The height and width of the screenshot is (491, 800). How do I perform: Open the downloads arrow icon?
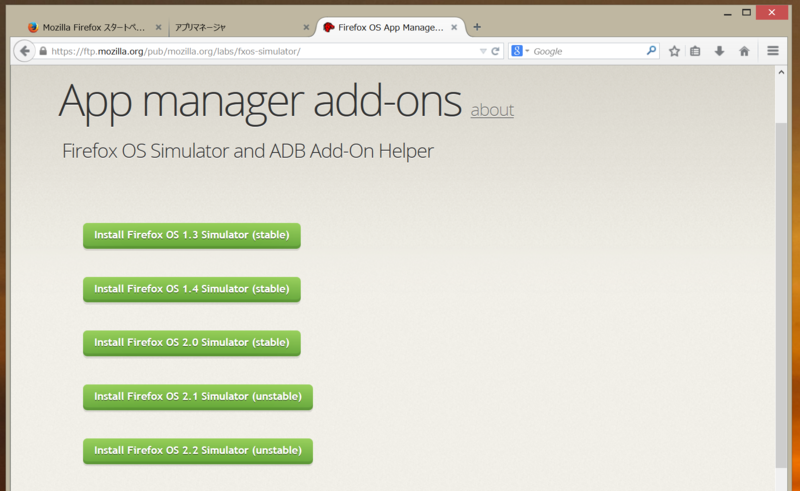point(719,51)
